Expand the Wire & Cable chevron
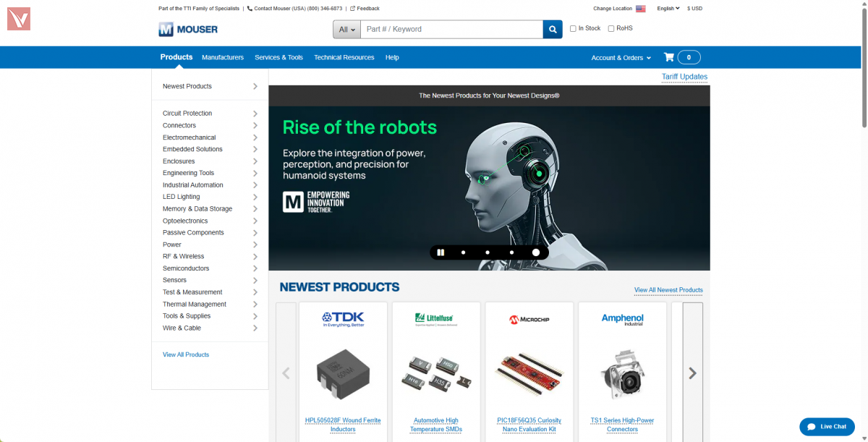868x442 pixels. (x=255, y=328)
